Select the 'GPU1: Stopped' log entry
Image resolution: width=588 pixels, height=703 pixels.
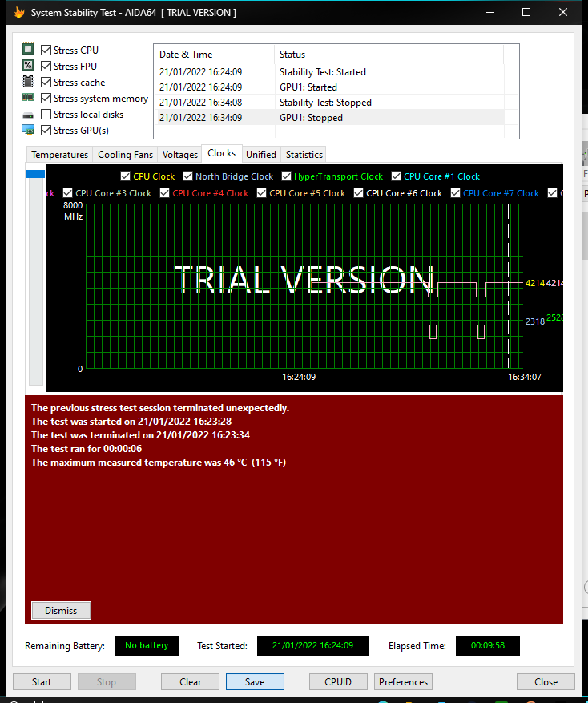point(331,118)
